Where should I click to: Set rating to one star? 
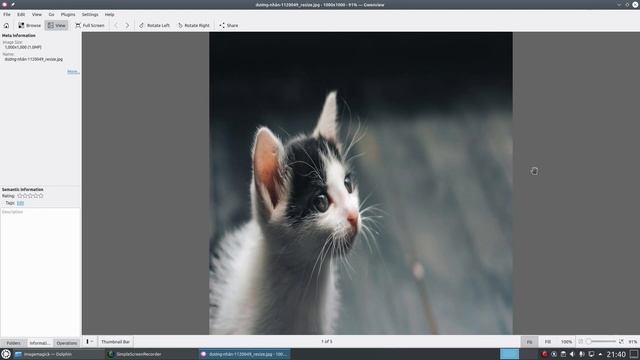(x=20, y=196)
